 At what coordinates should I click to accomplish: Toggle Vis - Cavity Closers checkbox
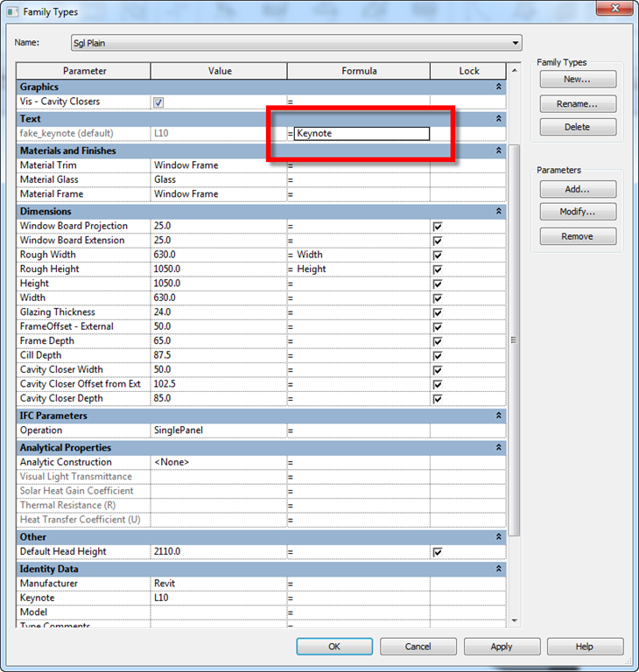click(158, 102)
